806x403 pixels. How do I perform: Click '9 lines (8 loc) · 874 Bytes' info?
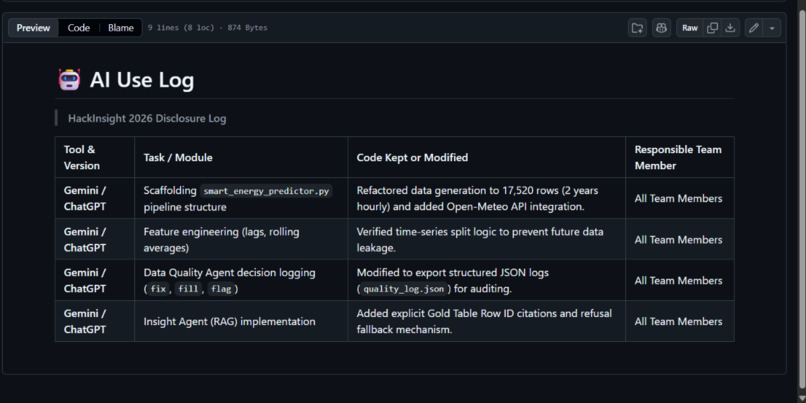tap(207, 28)
